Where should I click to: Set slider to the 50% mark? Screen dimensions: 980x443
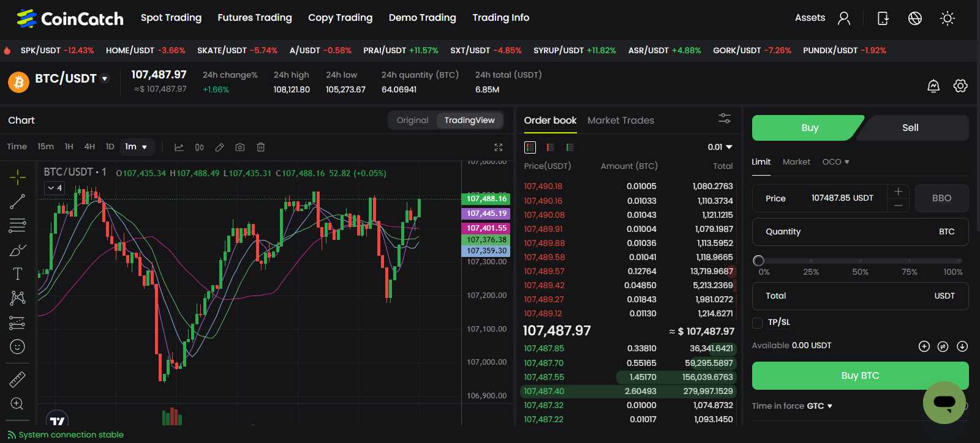[860, 261]
